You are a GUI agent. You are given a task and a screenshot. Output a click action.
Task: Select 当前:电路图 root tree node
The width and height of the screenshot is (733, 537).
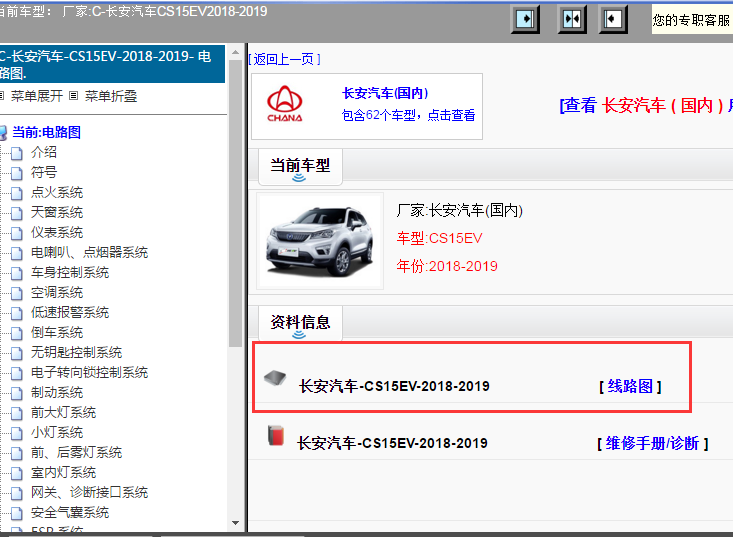click(x=46, y=132)
